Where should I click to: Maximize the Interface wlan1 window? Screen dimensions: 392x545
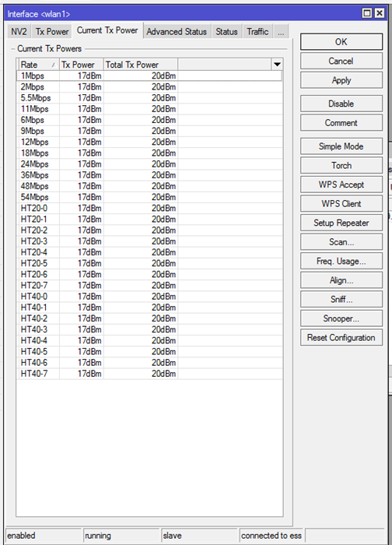point(367,13)
